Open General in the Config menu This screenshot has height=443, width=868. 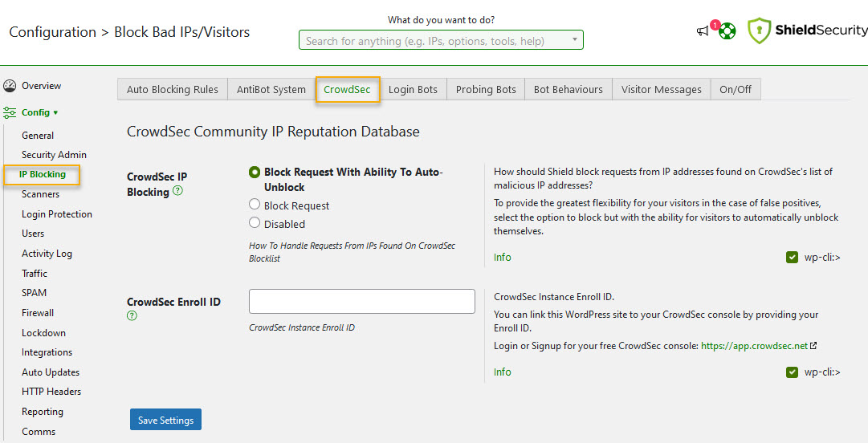point(38,136)
